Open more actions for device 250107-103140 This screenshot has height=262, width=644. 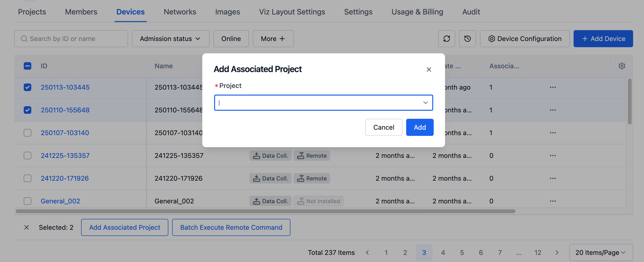553,133
